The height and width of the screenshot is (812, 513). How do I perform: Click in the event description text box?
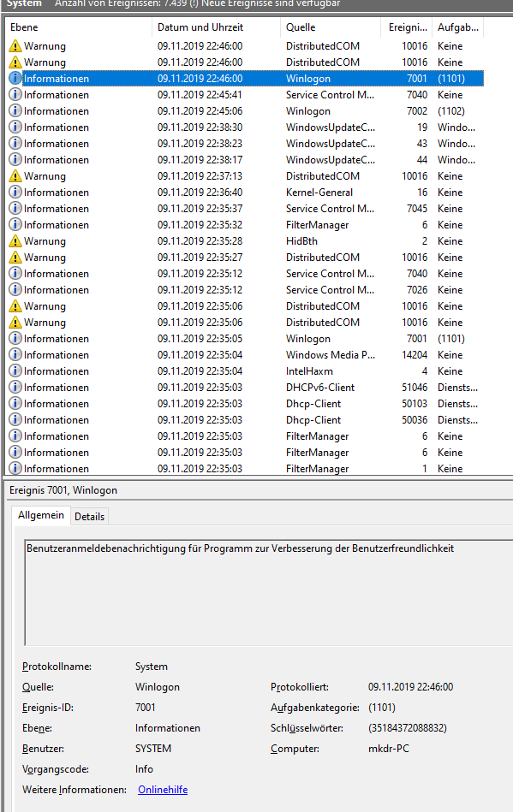coord(268,592)
